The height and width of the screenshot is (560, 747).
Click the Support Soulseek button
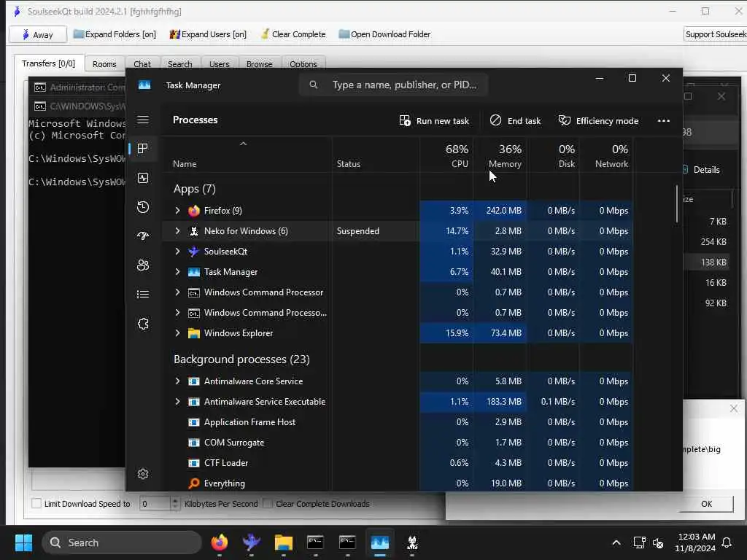(x=715, y=34)
